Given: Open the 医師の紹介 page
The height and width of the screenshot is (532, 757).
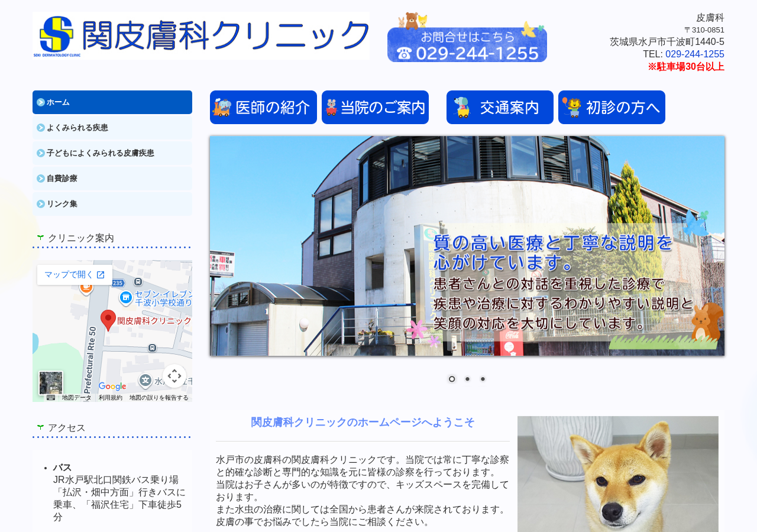Looking at the screenshot, I should click(x=263, y=108).
